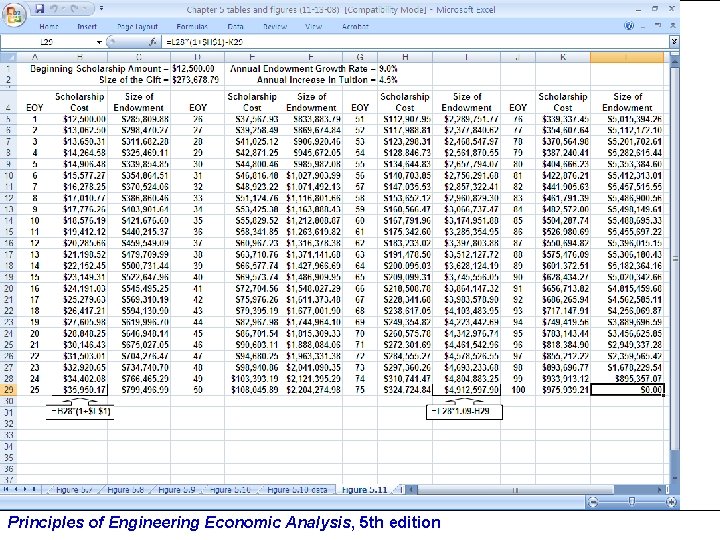
Task: Select the Figure 5.11 sheet tab
Action: [x=365, y=490]
